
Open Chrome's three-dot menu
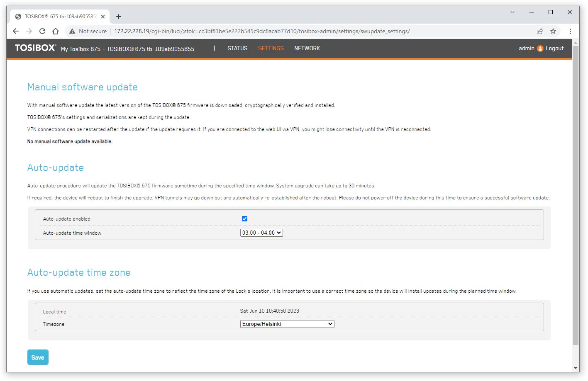point(570,31)
